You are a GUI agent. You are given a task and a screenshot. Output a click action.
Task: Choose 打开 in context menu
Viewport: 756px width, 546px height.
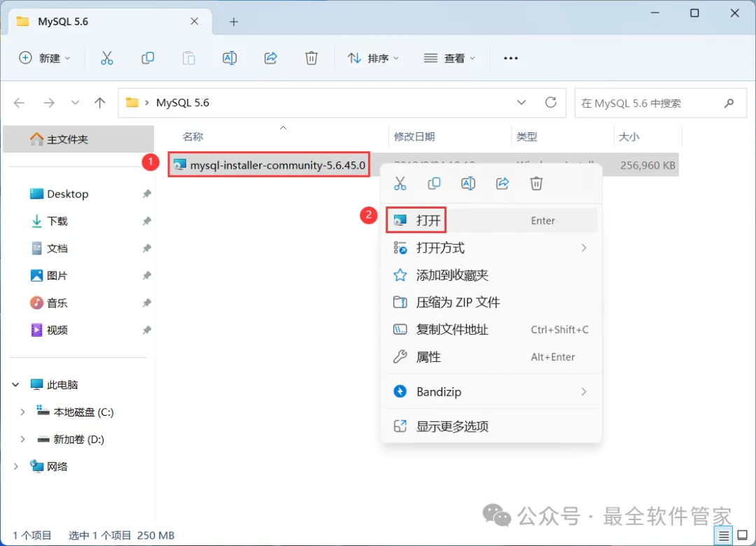tap(491, 220)
